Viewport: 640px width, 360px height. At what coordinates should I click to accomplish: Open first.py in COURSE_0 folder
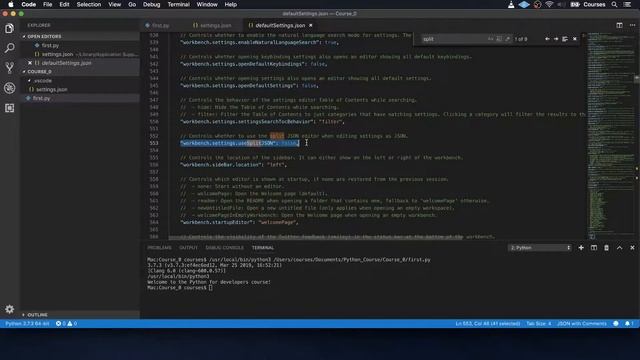pos(41,98)
